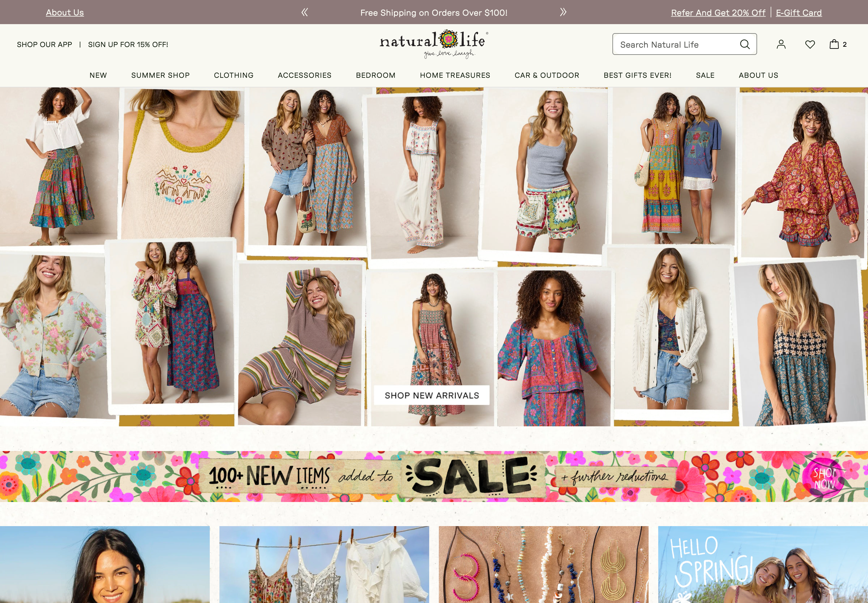Viewport: 868px width, 603px height.
Task: Click the Hello Spring promo thumbnail
Action: pyautogui.click(x=763, y=564)
